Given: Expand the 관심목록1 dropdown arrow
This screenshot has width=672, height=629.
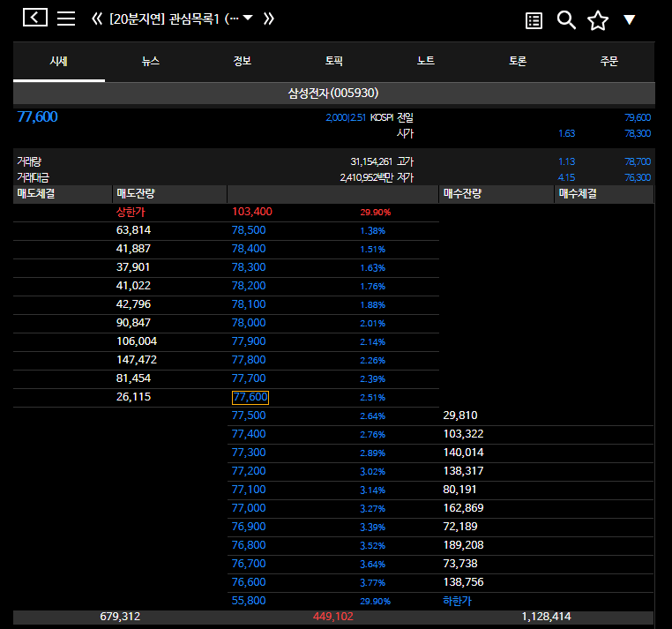Looking at the screenshot, I should [x=248, y=18].
